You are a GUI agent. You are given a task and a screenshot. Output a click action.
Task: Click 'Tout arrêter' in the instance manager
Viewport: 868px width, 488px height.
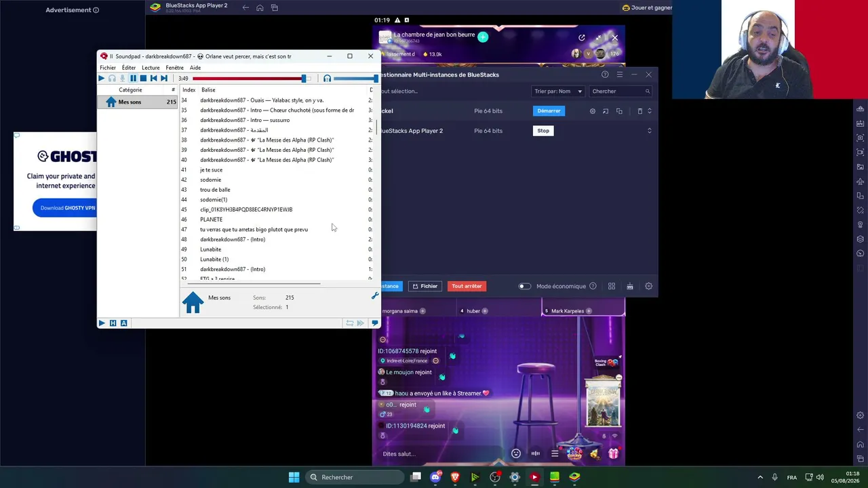click(x=467, y=286)
